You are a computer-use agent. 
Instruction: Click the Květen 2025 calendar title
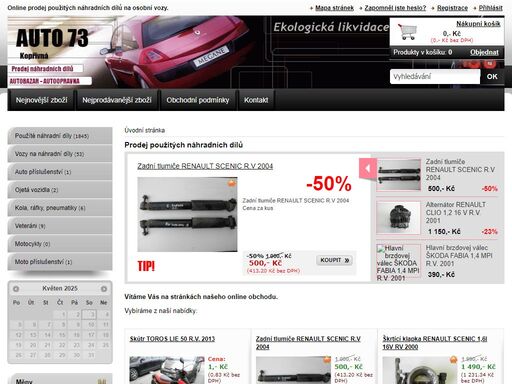click(x=60, y=288)
